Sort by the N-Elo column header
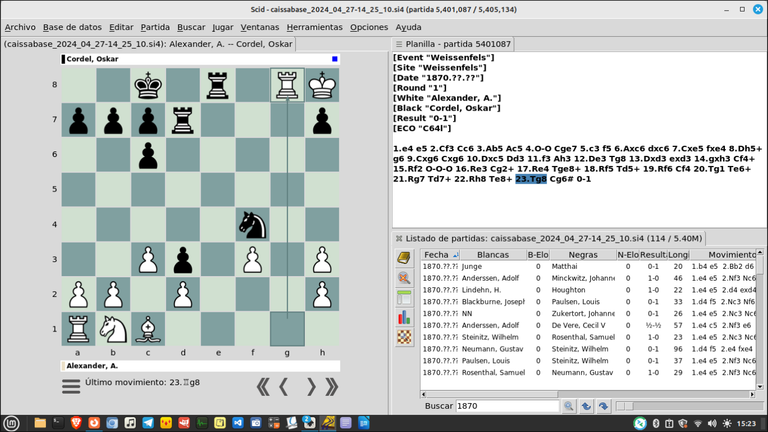This screenshot has height=432, width=768. 628,255
